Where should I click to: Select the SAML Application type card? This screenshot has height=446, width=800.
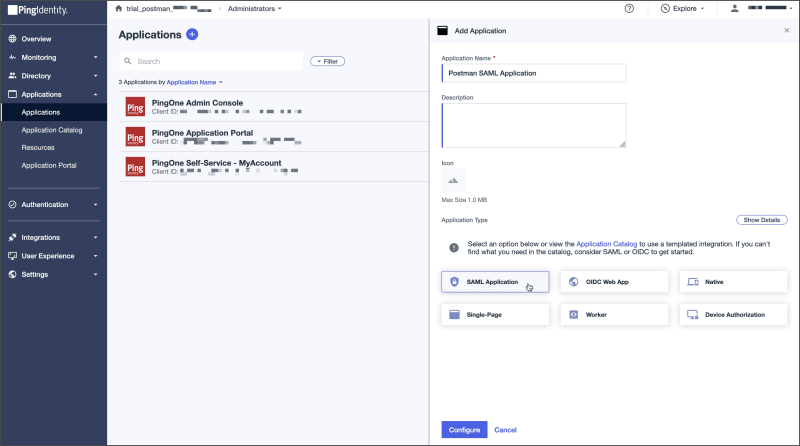(495, 282)
